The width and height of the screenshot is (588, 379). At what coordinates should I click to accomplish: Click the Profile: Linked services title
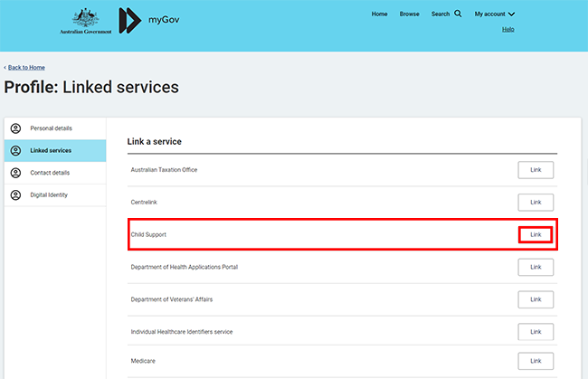(91, 88)
